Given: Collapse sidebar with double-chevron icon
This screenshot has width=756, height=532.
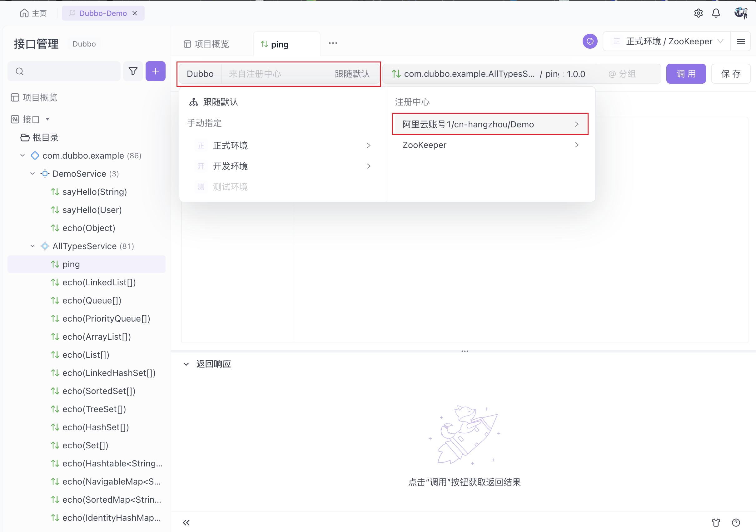Looking at the screenshot, I should point(186,522).
